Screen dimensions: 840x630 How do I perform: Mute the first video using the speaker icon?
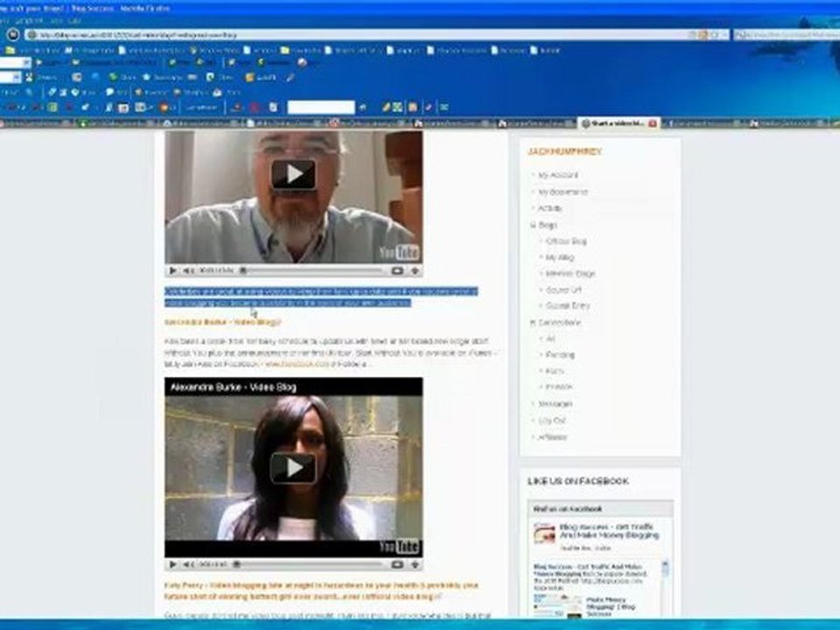coord(189,270)
